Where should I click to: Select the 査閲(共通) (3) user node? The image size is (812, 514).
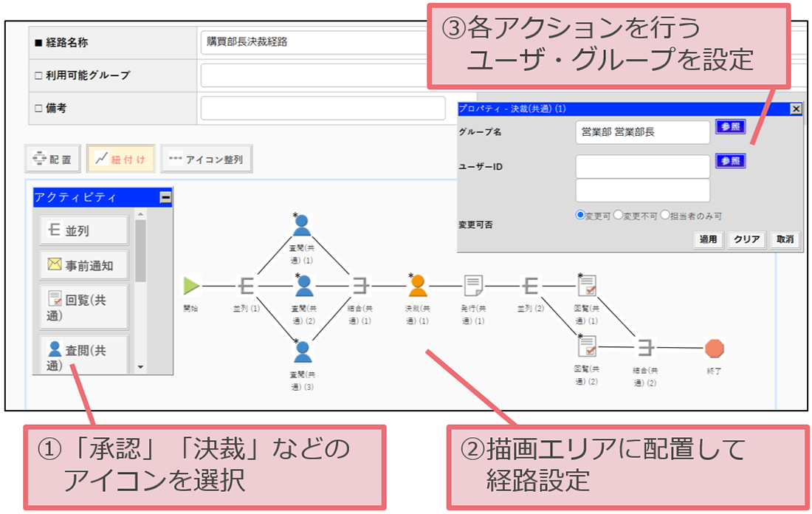coord(303,352)
